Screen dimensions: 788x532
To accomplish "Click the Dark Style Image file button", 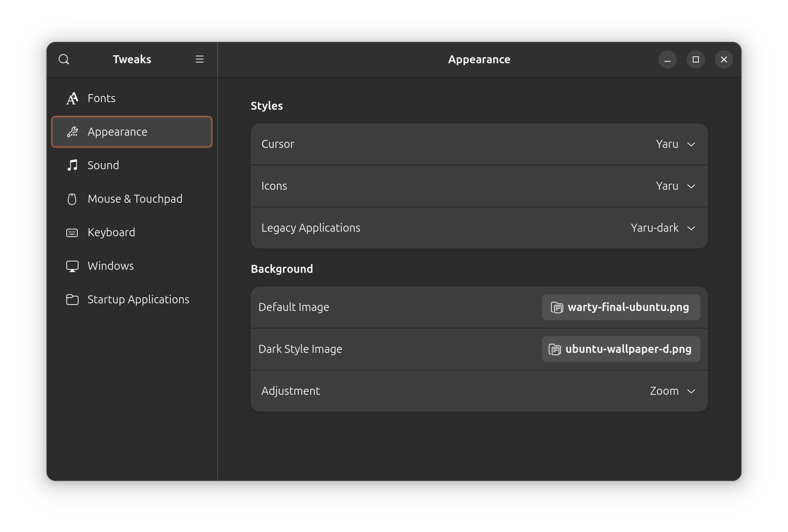I will [x=621, y=349].
